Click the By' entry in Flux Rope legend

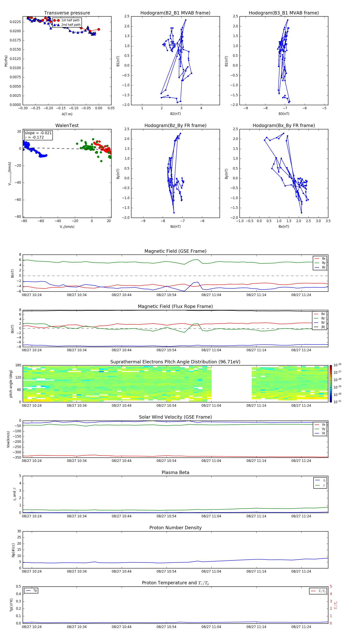tap(320, 318)
